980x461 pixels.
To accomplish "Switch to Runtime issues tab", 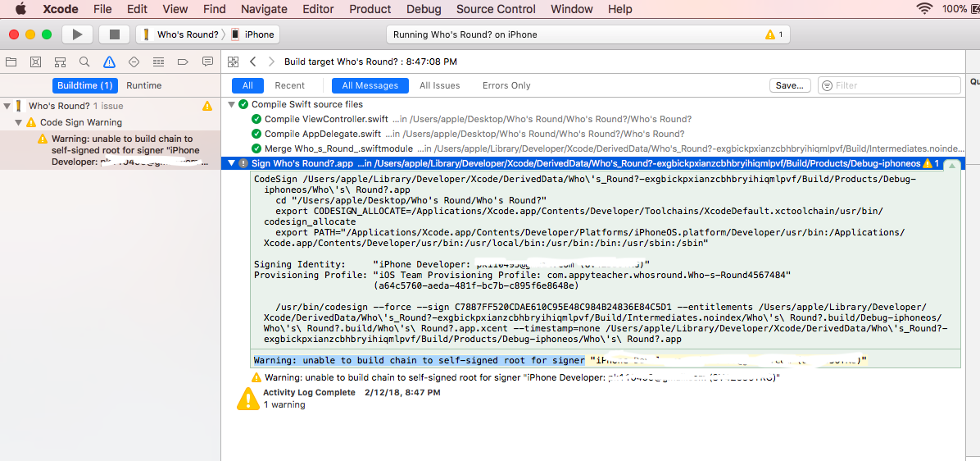I will [x=143, y=85].
